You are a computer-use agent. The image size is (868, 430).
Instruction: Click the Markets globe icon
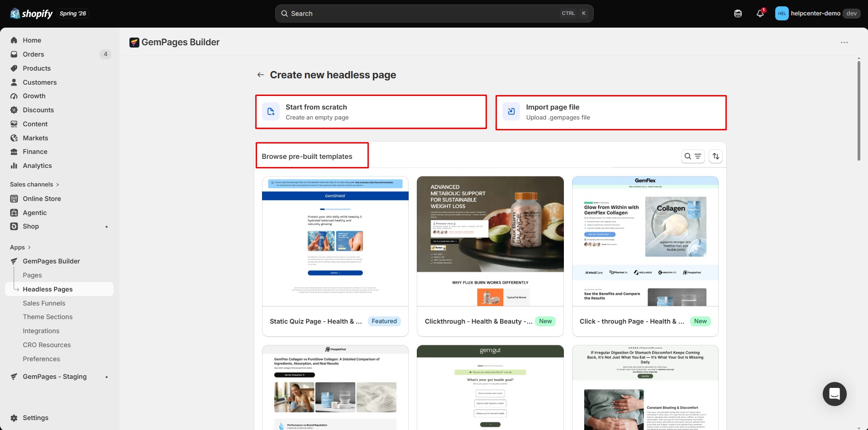(x=14, y=138)
